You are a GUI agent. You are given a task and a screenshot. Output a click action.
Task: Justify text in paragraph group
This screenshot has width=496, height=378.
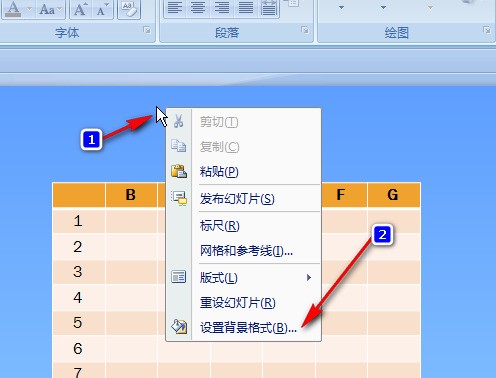246,8
